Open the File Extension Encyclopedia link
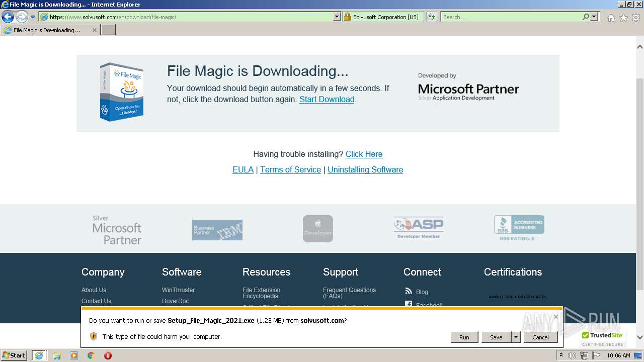This screenshot has width=644, height=362. [x=261, y=293]
